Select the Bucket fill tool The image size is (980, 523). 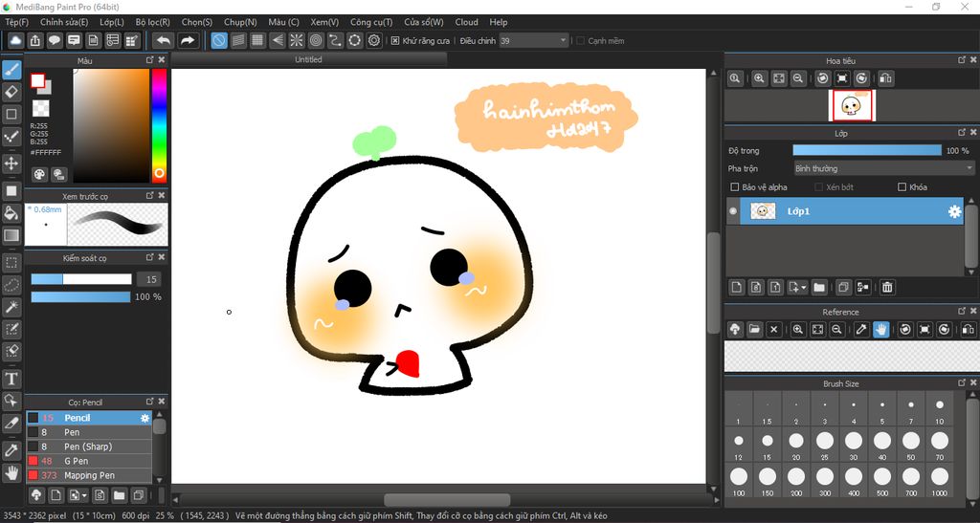point(11,213)
